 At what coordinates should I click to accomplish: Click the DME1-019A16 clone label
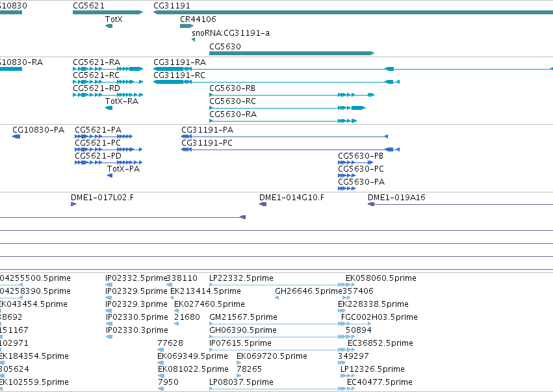coord(397,198)
